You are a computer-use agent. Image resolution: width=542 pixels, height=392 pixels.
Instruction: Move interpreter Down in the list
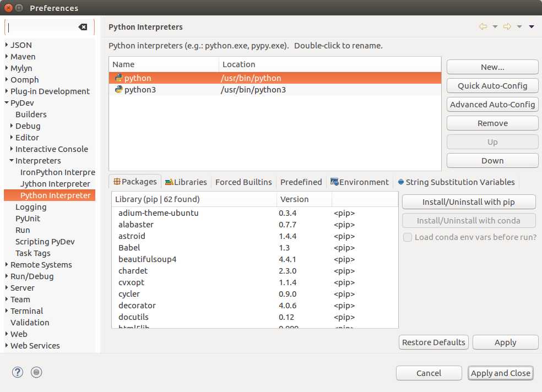click(x=492, y=161)
